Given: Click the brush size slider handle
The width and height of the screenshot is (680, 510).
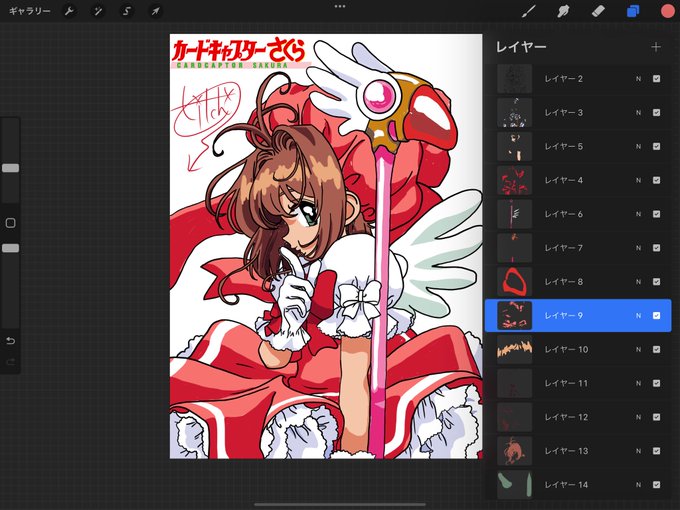Looking at the screenshot, I should point(11,168).
